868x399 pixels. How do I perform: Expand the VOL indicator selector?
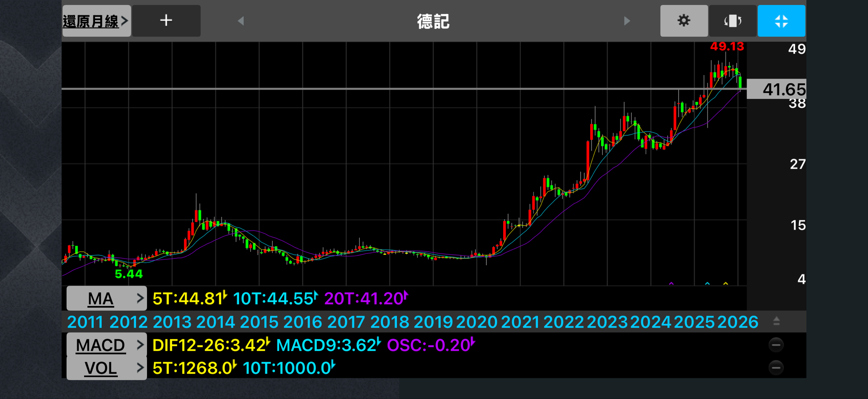106,368
